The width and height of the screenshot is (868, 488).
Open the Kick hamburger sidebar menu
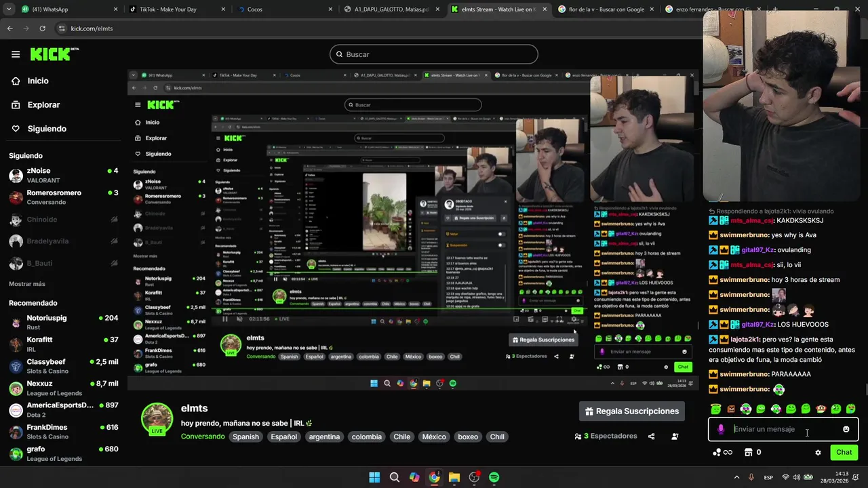coord(16,54)
